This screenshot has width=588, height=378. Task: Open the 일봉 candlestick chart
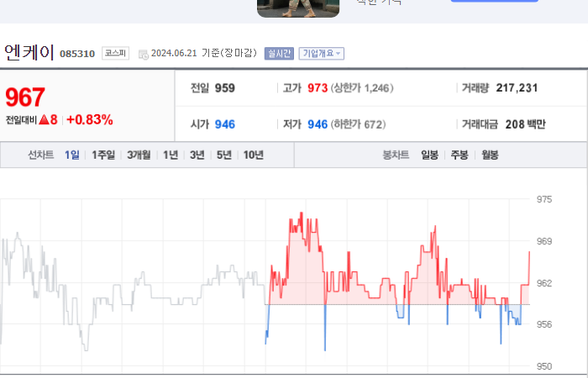pos(430,155)
